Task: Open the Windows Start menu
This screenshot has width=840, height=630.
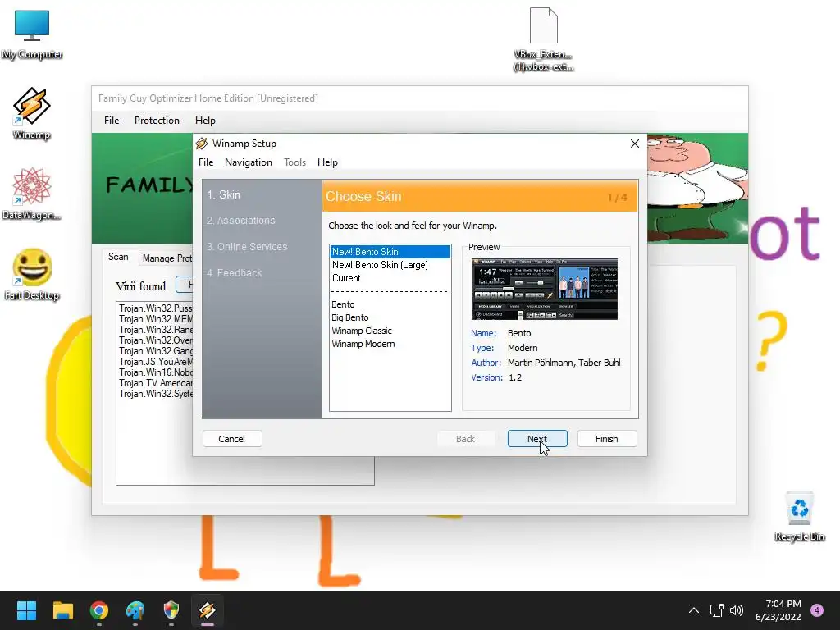Action: tap(26, 610)
